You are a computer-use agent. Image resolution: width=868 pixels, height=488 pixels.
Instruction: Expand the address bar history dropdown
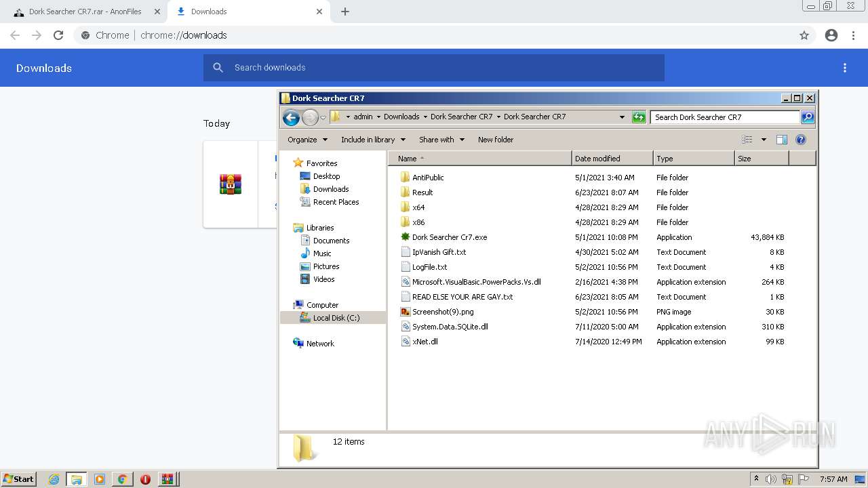coord(622,117)
